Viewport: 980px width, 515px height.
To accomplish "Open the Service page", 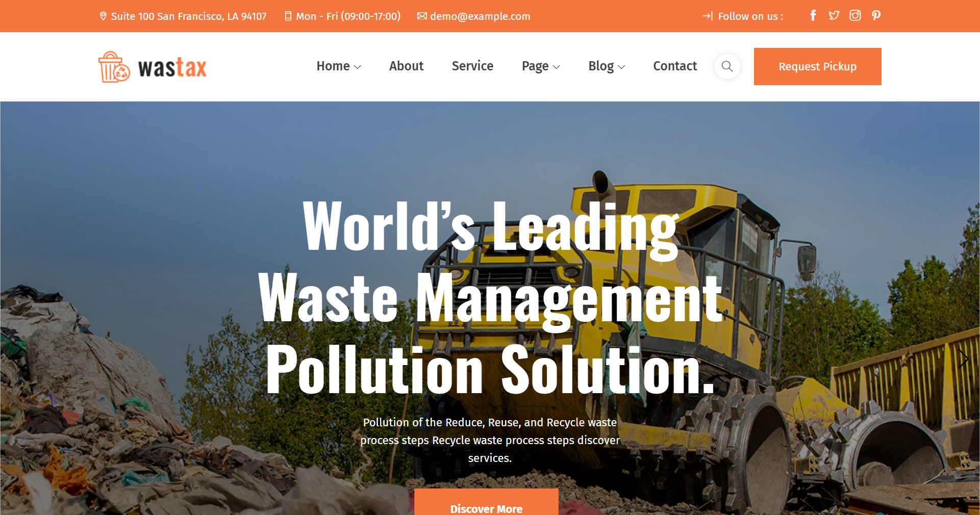I will [472, 66].
